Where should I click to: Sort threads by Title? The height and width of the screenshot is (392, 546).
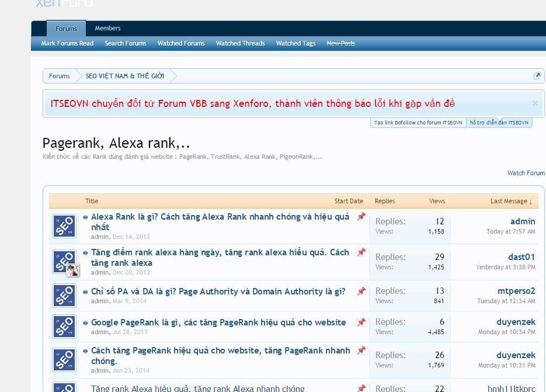tap(92, 201)
